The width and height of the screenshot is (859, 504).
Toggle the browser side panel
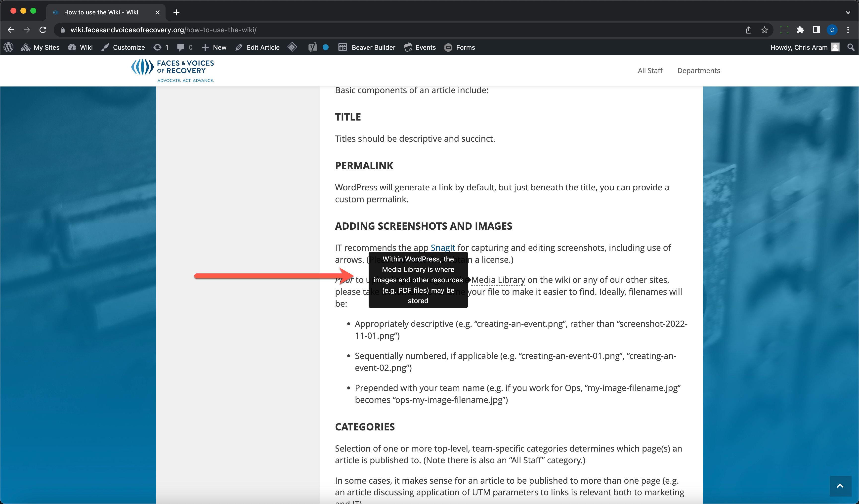[816, 30]
